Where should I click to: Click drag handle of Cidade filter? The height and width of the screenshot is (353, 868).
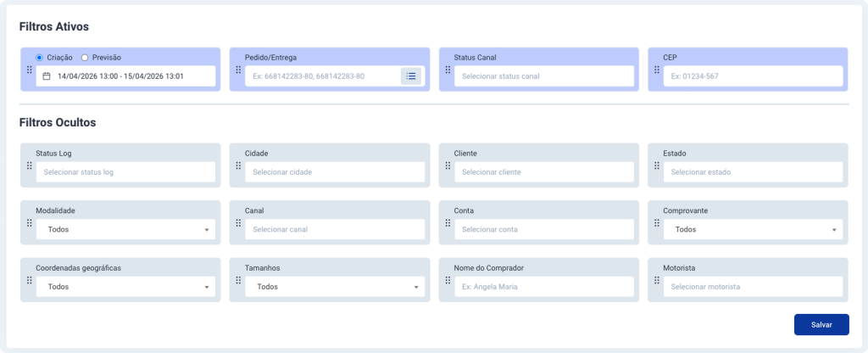[238, 165]
